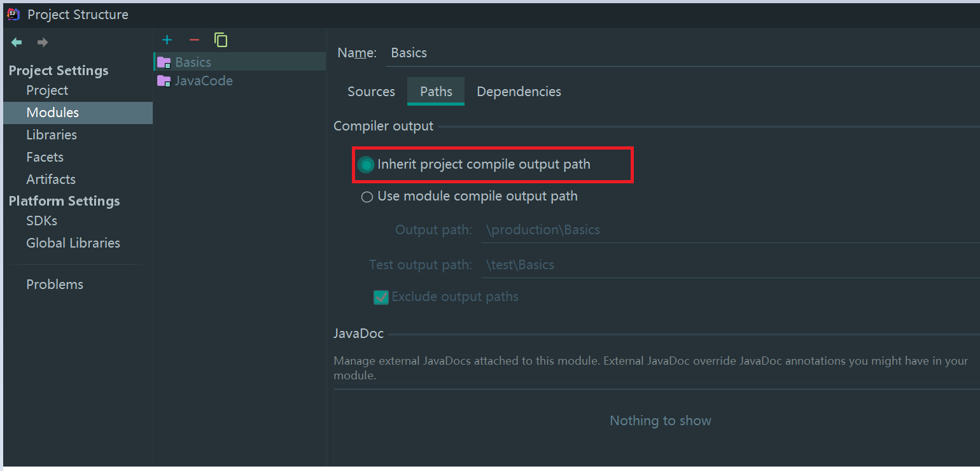Click the Add module plus icon
This screenshot has height=471, width=980.
click(x=167, y=39)
